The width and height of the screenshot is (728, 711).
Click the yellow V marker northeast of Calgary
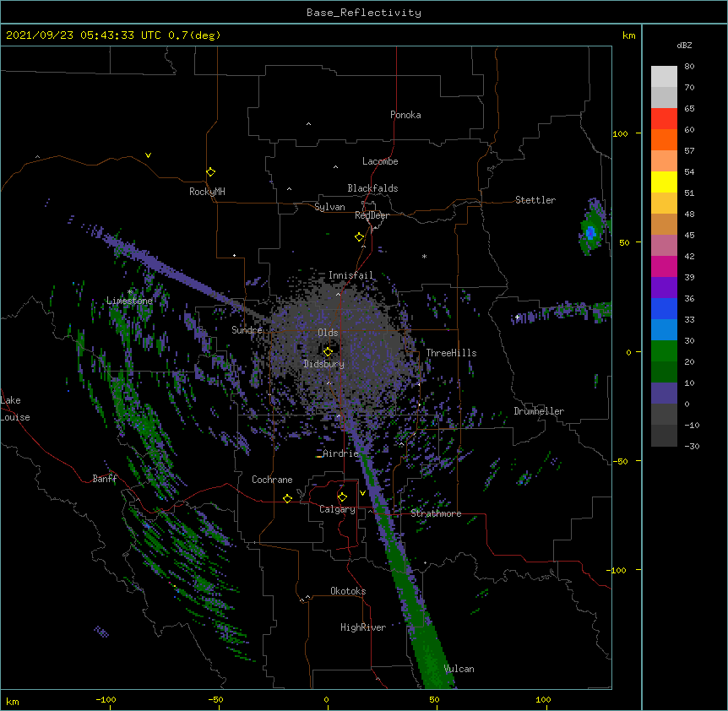coord(362,493)
